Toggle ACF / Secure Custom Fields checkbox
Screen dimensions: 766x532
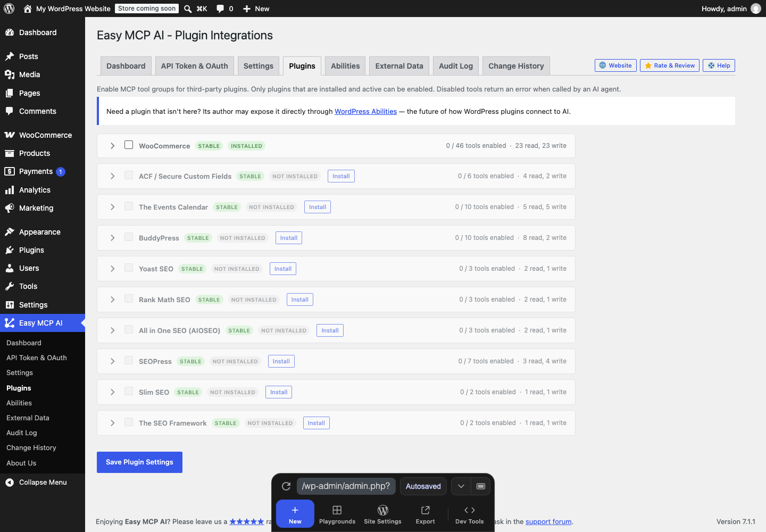click(129, 175)
